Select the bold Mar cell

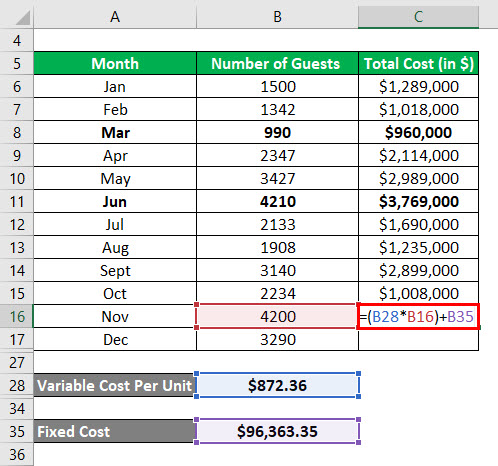click(x=115, y=132)
